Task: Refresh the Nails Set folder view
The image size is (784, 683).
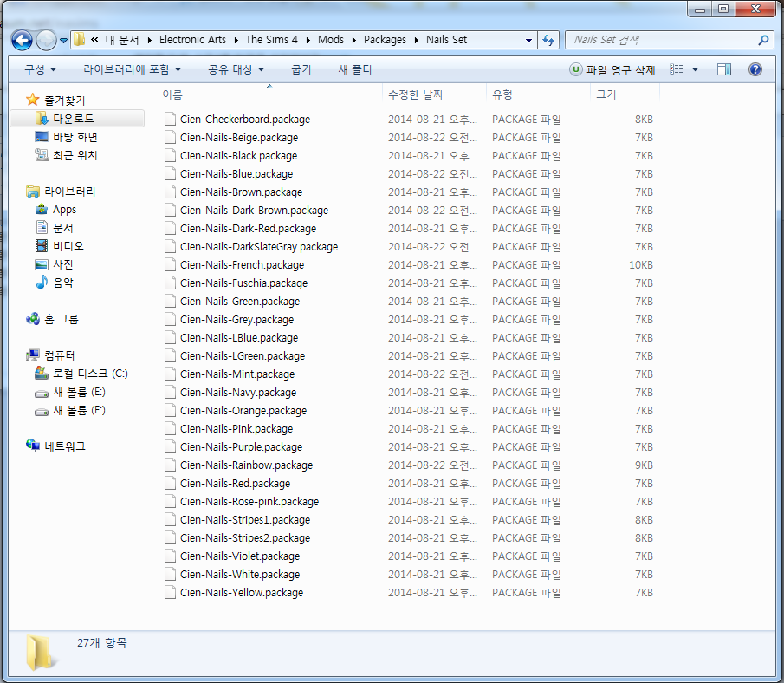Action: click(x=548, y=40)
